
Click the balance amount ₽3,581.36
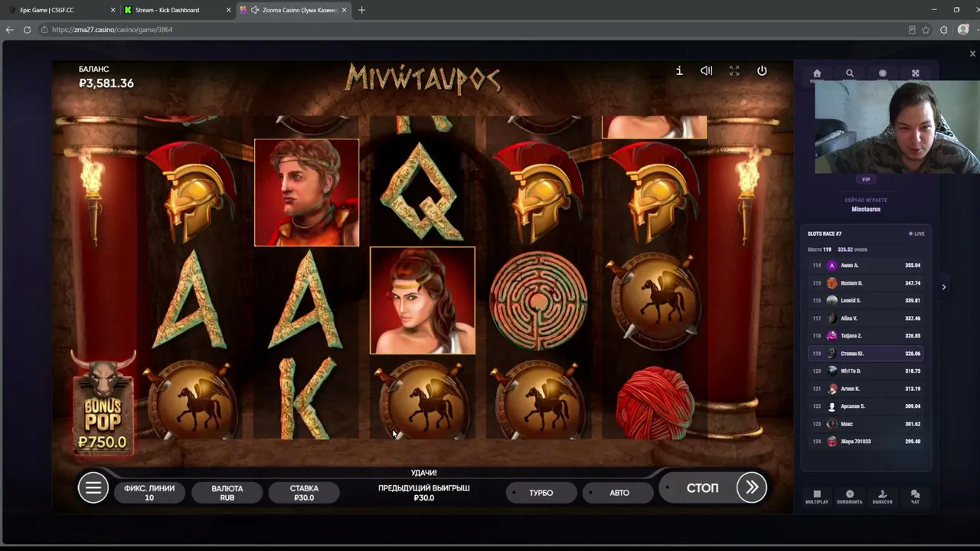106,83
